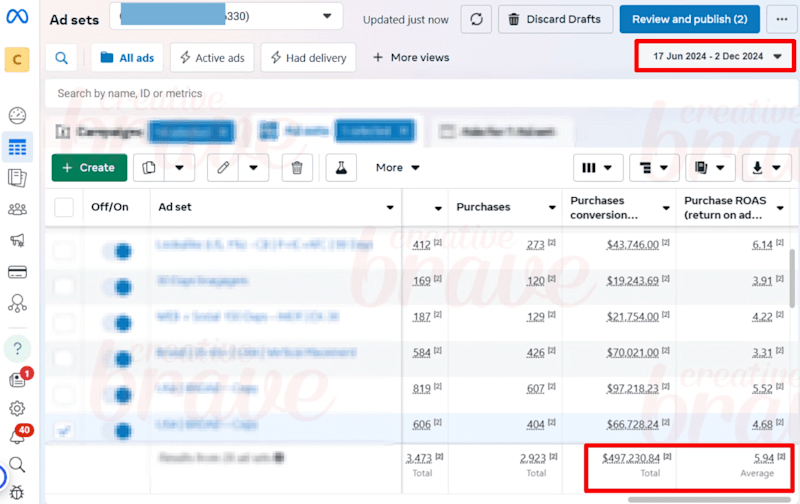Image resolution: width=800 pixels, height=504 pixels.
Task: Expand the export download dropdown
Action: 766,168
